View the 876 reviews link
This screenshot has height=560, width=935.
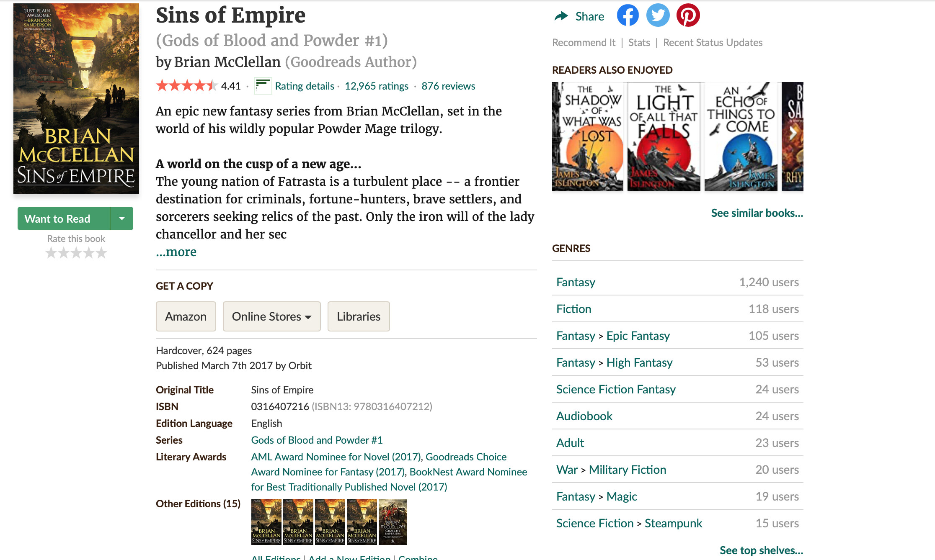point(448,86)
